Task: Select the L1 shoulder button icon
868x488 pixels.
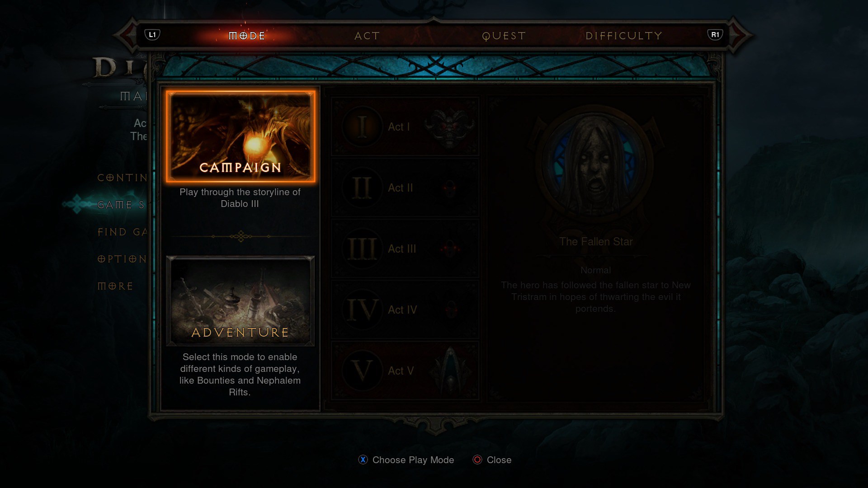Action: 152,35
